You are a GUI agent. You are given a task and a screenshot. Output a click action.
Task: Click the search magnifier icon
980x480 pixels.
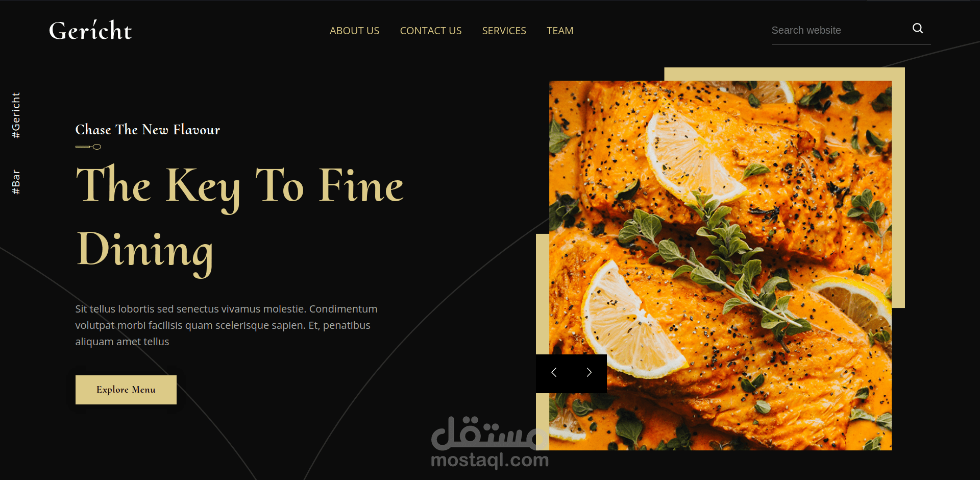click(918, 29)
